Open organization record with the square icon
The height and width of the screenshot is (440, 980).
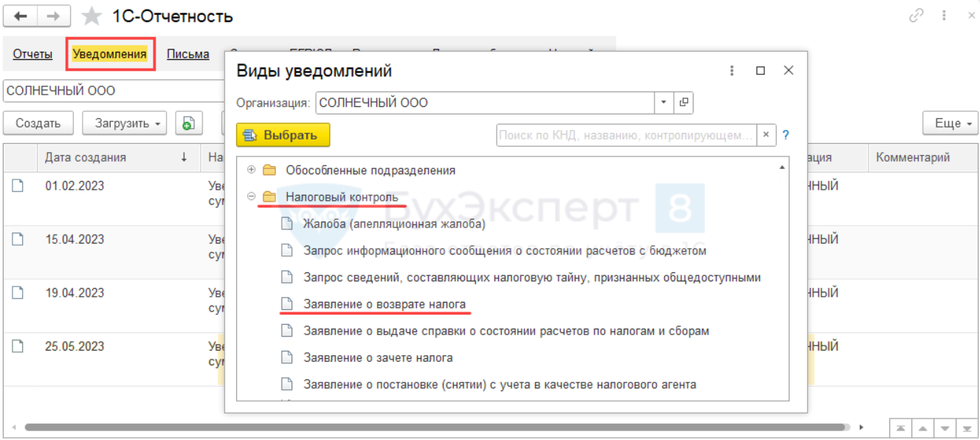683,103
